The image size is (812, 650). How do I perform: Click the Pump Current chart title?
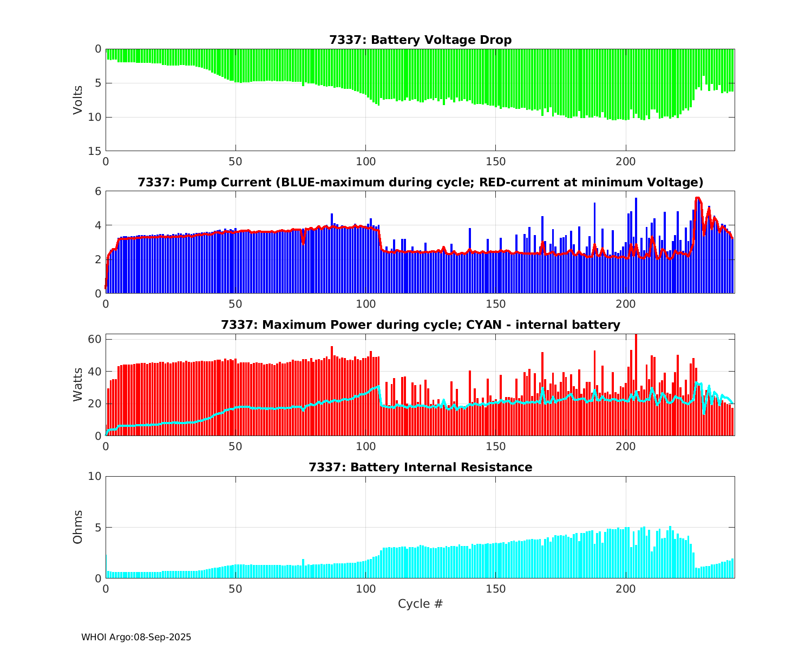pos(420,183)
